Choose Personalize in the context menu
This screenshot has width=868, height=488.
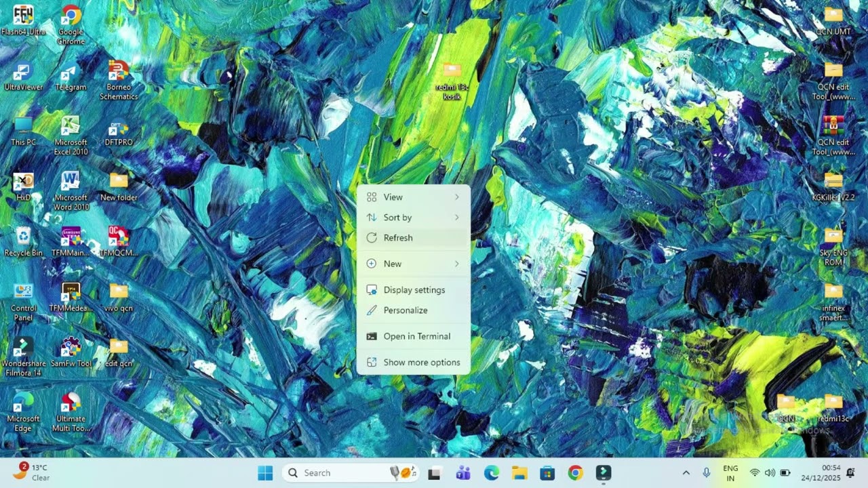pyautogui.click(x=413, y=310)
